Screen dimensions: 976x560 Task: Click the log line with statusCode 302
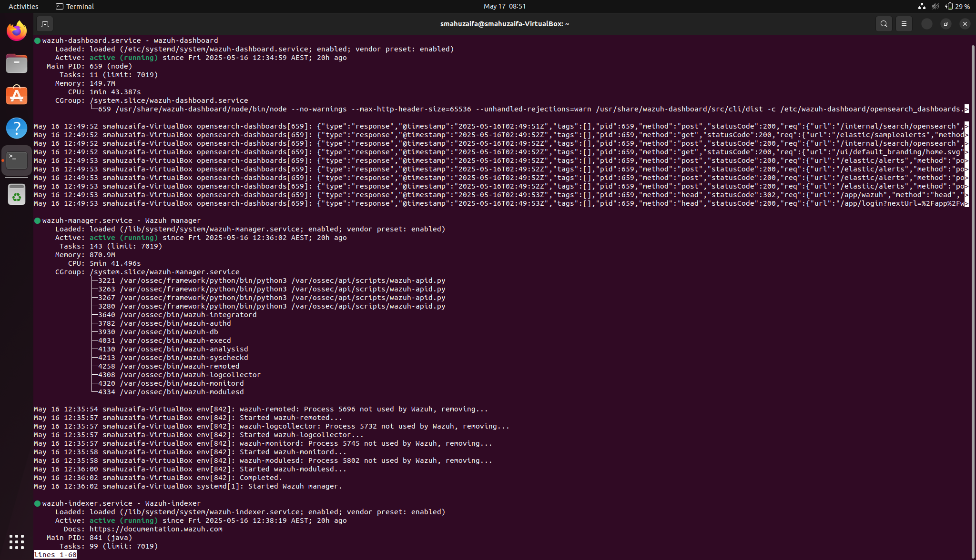tap(501, 195)
